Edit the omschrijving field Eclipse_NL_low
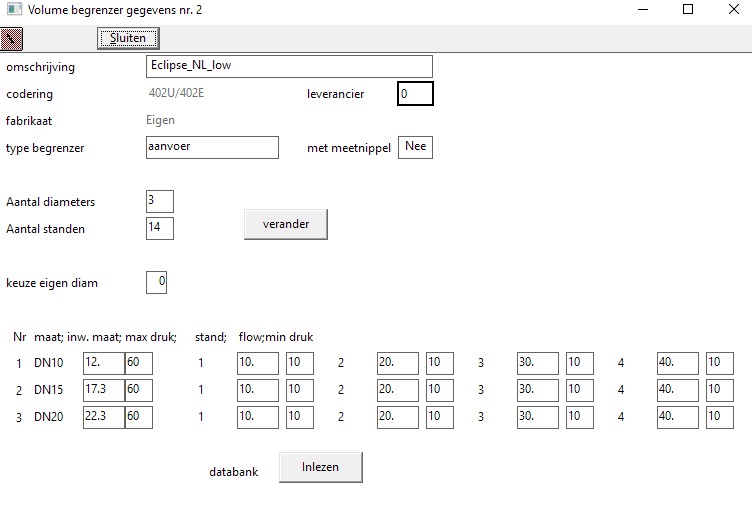This screenshot has width=752, height=510. [x=289, y=66]
